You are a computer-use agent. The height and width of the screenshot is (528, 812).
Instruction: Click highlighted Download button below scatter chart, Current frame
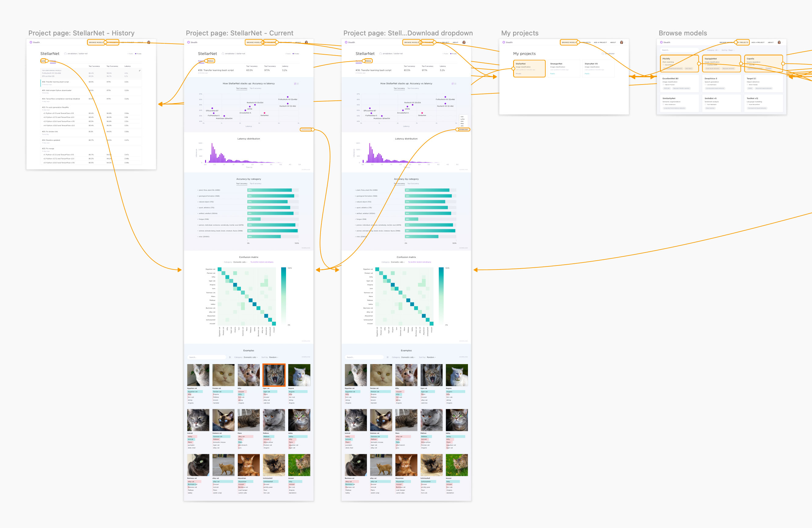pos(306,130)
